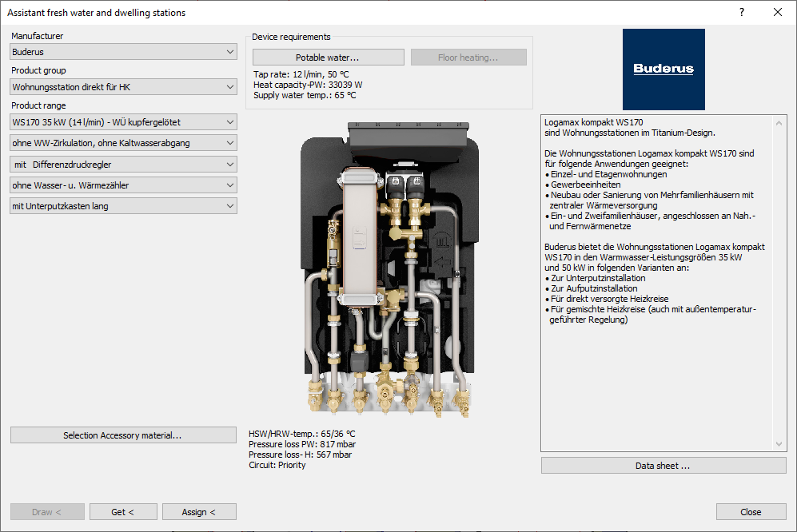Screen dimensions: 797x532
Task: Click the 'Einzel- und Etagenwohnungen' bullet line
Action: (606, 174)
